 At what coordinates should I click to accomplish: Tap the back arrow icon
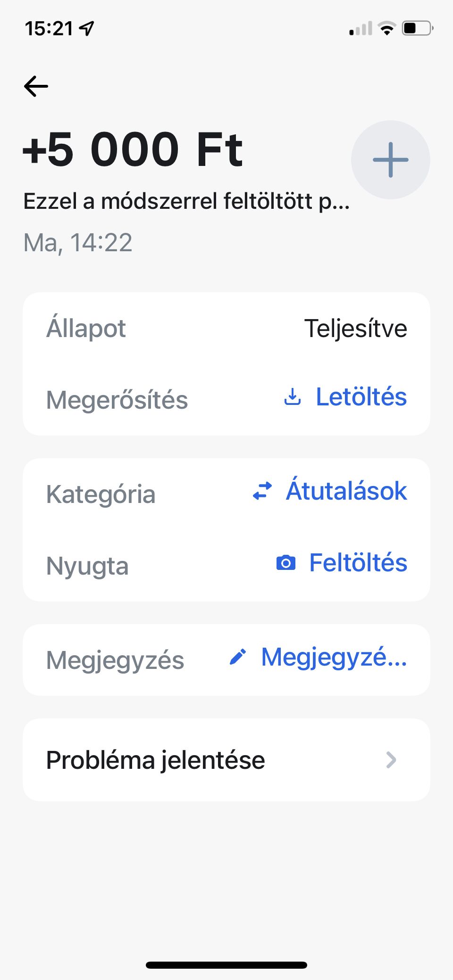[x=36, y=86]
